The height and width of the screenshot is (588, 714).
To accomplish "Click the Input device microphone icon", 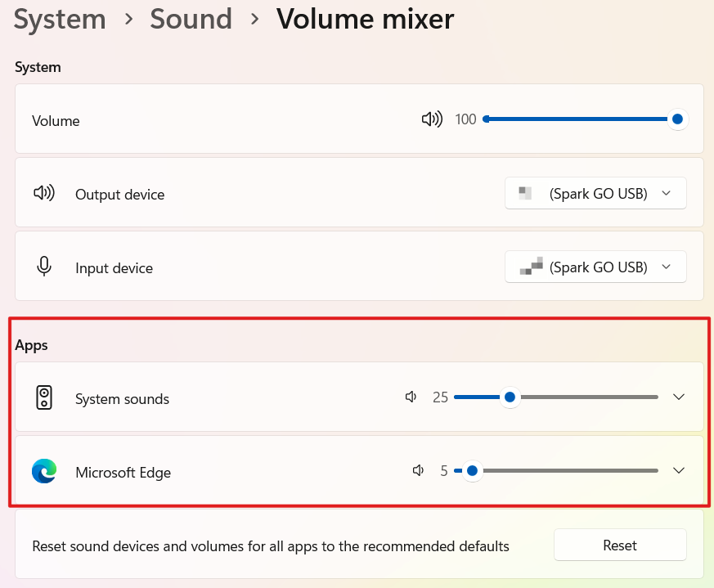I will pyautogui.click(x=44, y=267).
